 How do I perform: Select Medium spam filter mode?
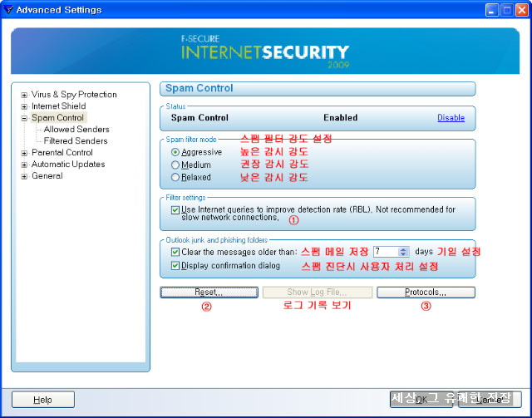click(x=175, y=165)
